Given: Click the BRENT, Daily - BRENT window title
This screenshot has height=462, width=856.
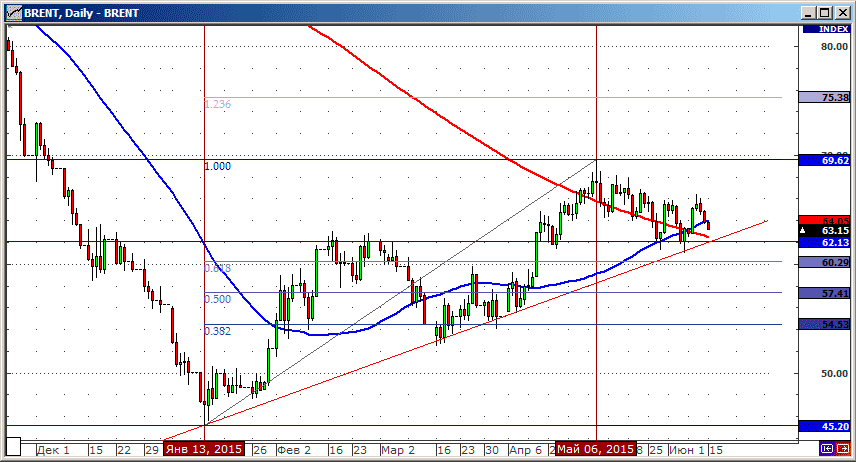Looking at the screenshot, I should (81, 13).
